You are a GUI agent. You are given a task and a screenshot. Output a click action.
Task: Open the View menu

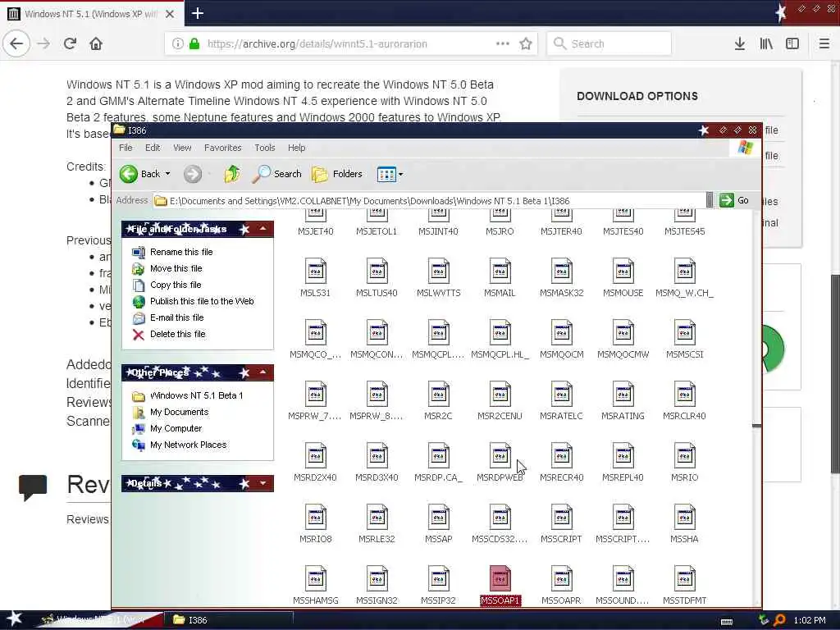point(182,148)
